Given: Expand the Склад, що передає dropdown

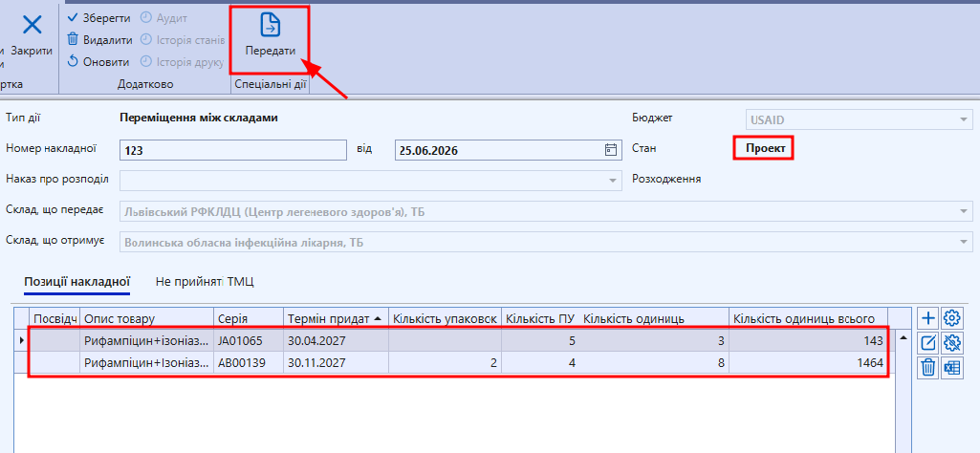Looking at the screenshot, I should coord(963,212).
